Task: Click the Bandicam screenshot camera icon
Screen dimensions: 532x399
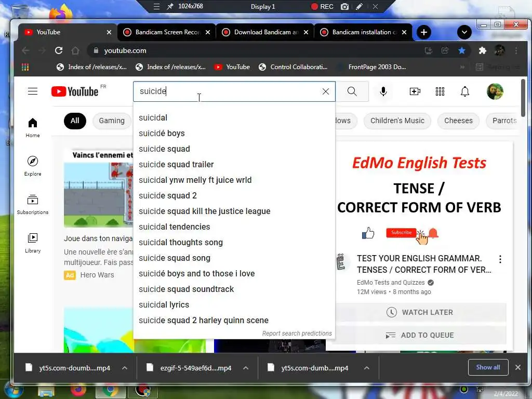Action: point(345,6)
